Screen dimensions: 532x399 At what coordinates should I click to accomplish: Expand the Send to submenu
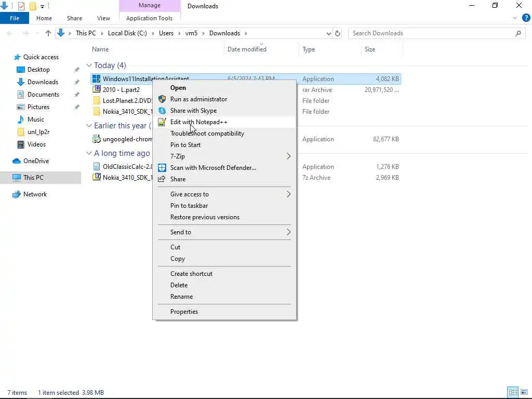[289, 232]
